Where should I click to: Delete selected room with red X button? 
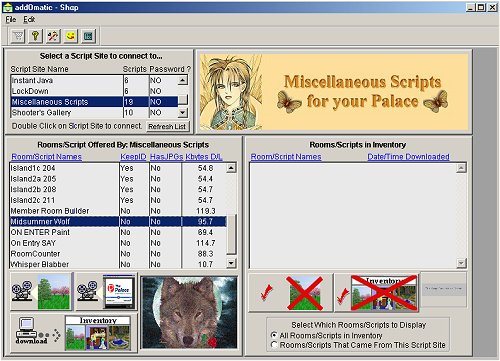click(x=290, y=293)
